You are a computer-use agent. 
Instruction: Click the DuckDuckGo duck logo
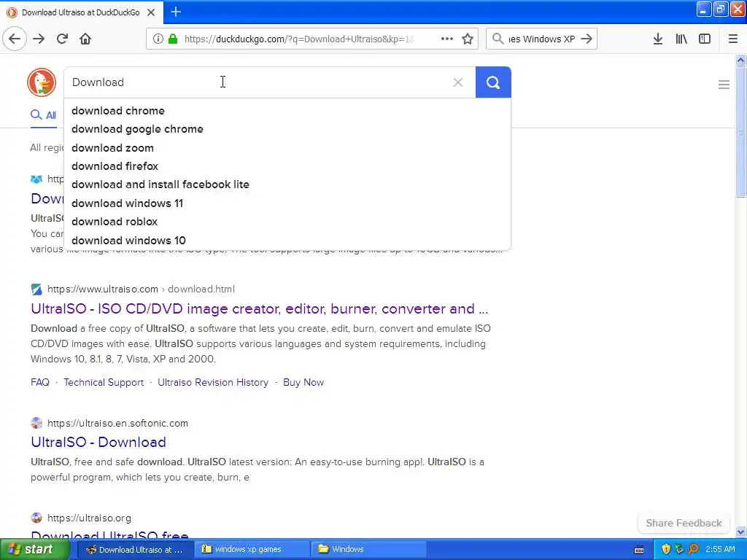pos(42,82)
